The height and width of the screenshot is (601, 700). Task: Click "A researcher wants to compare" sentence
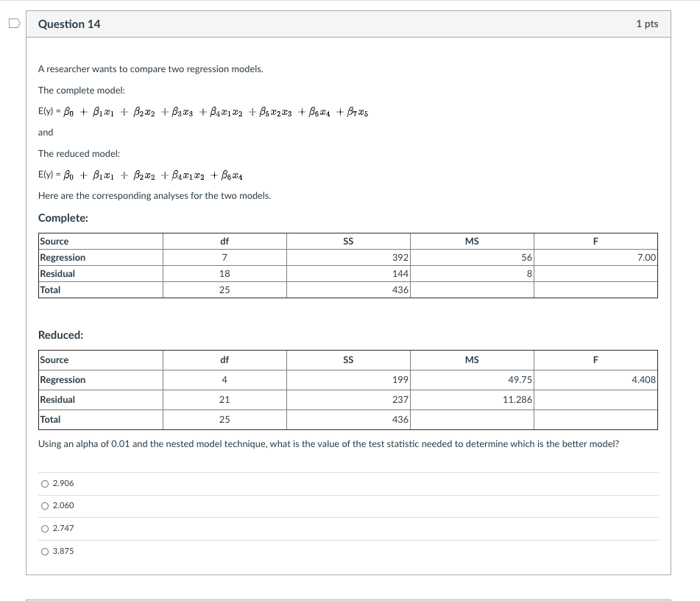tap(150, 68)
